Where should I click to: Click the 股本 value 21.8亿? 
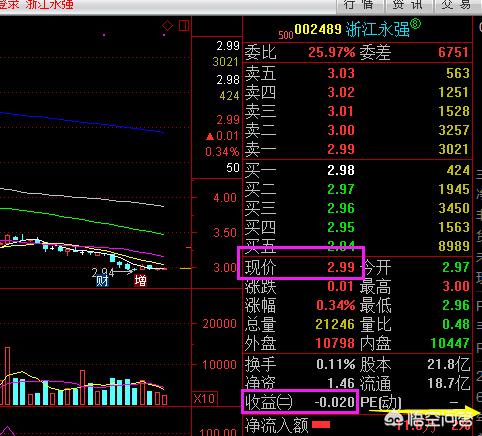tap(449, 364)
